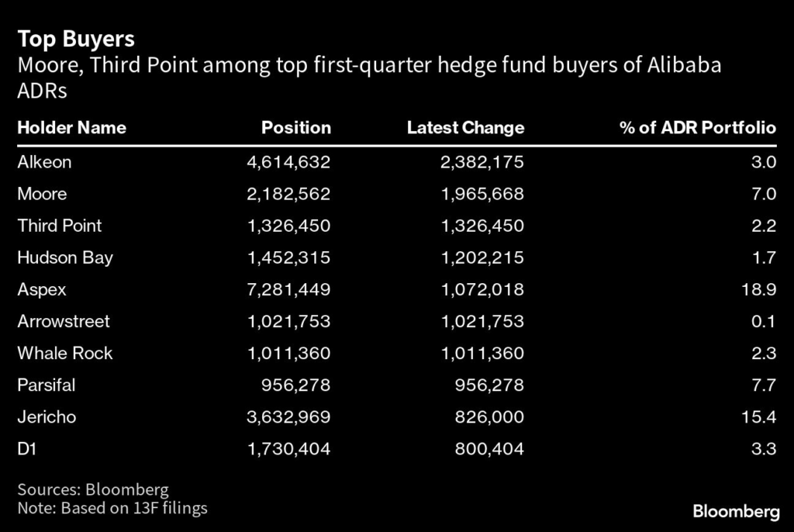Click the Sources: Bloomberg text
The image size is (794, 532).
pos(93,490)
